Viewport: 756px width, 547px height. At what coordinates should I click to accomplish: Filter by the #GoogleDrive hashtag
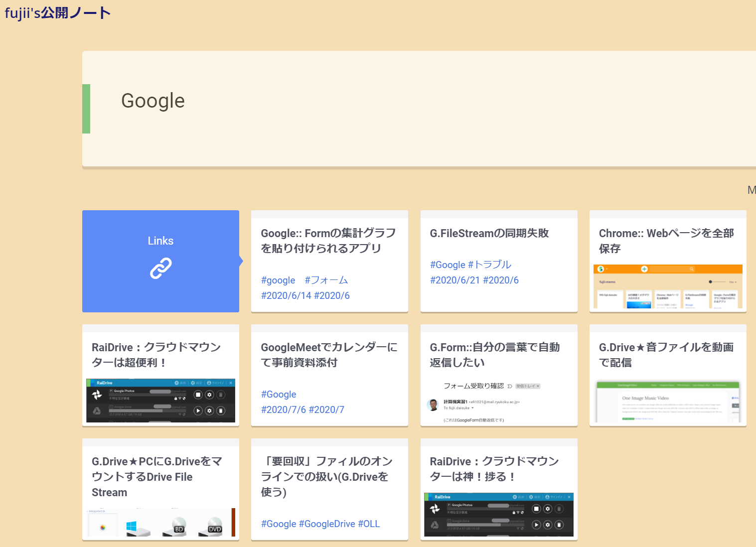327,524
